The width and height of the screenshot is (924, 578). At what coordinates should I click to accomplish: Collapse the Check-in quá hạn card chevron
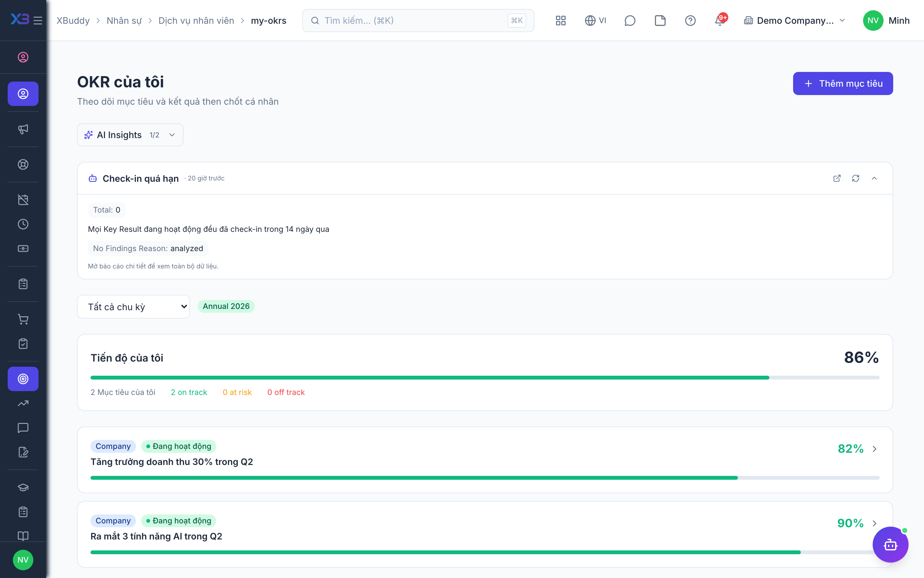point(874,178)
